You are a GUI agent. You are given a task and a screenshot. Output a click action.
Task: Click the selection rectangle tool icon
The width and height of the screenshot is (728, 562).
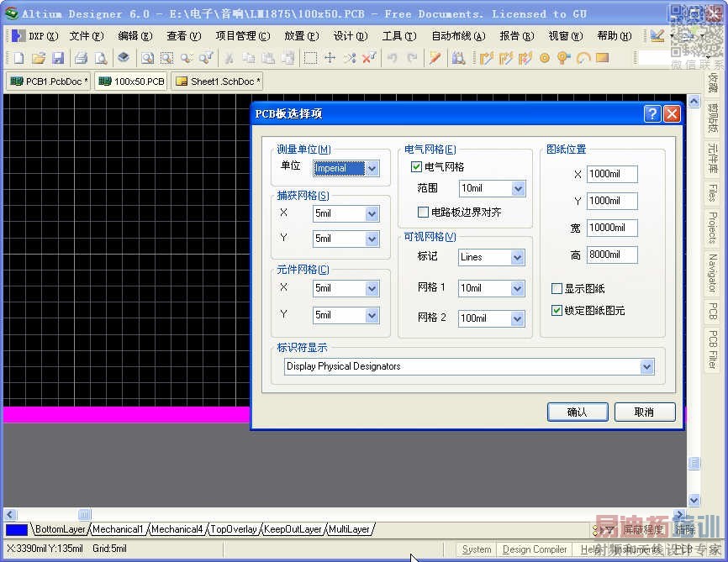(310, 58)
